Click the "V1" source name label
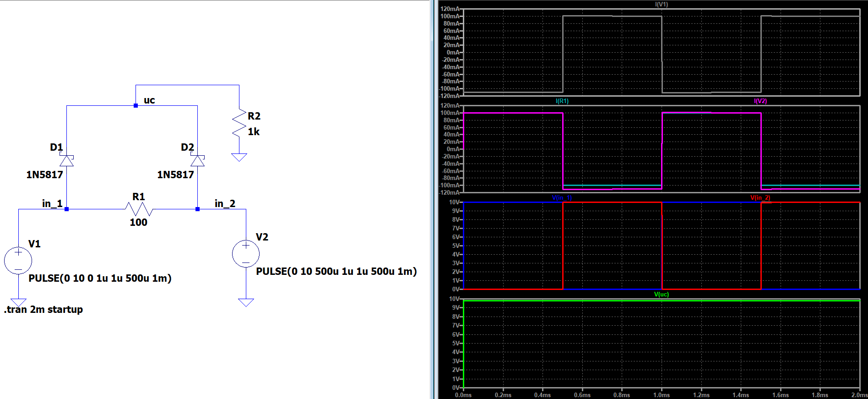 tap(34, 244)
